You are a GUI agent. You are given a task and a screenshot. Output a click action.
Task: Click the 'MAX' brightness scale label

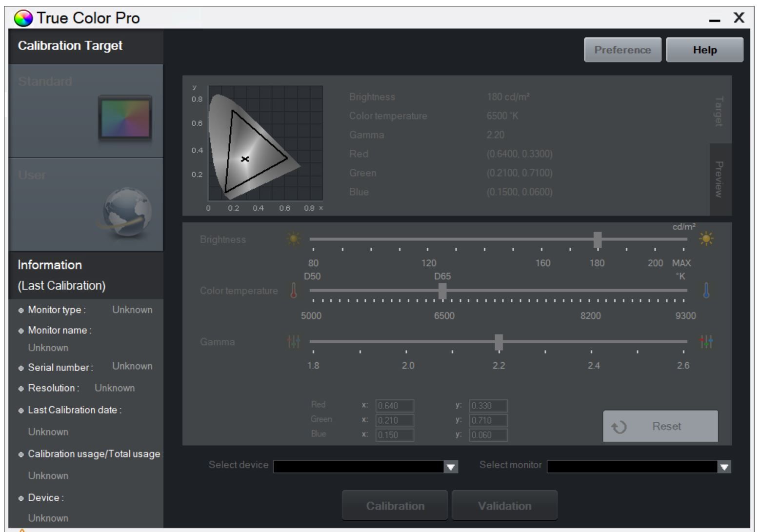pyautogui.click(x=681, y=263)
